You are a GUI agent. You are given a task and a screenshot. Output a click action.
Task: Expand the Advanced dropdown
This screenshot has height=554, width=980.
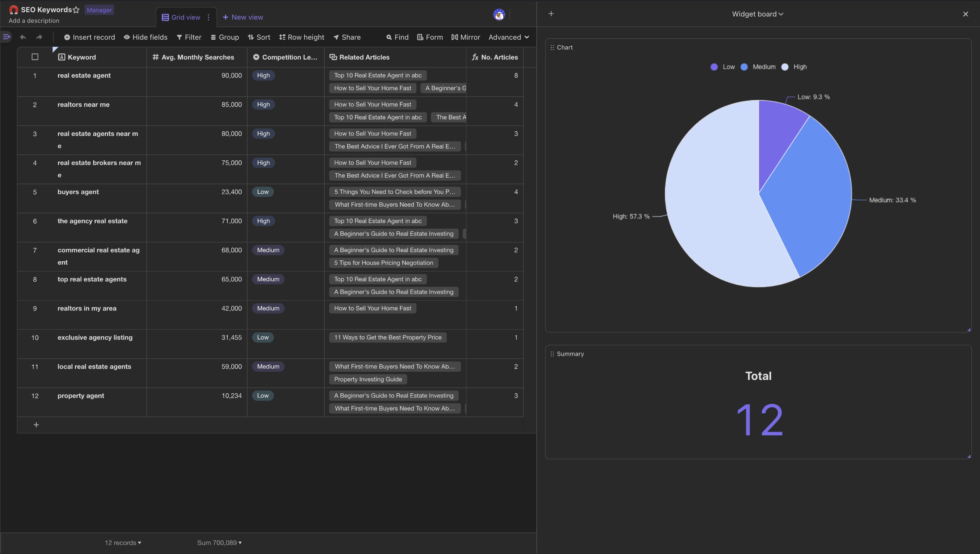click(x=509, y=37)
